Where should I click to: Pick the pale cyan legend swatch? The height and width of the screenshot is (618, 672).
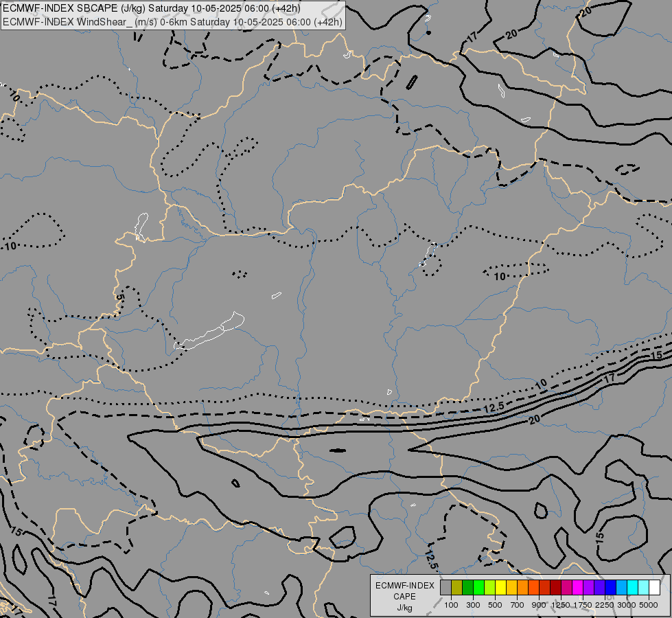(x=643, y=587)
